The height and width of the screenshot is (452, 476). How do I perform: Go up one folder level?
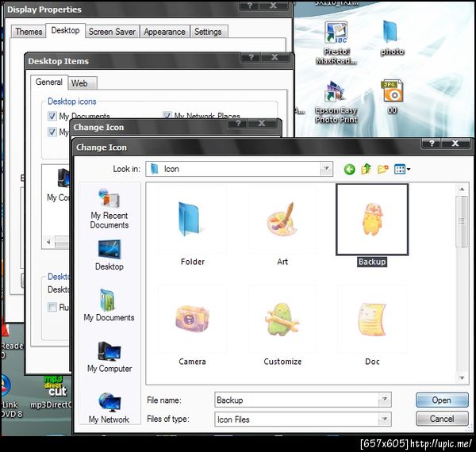point(367,169)
